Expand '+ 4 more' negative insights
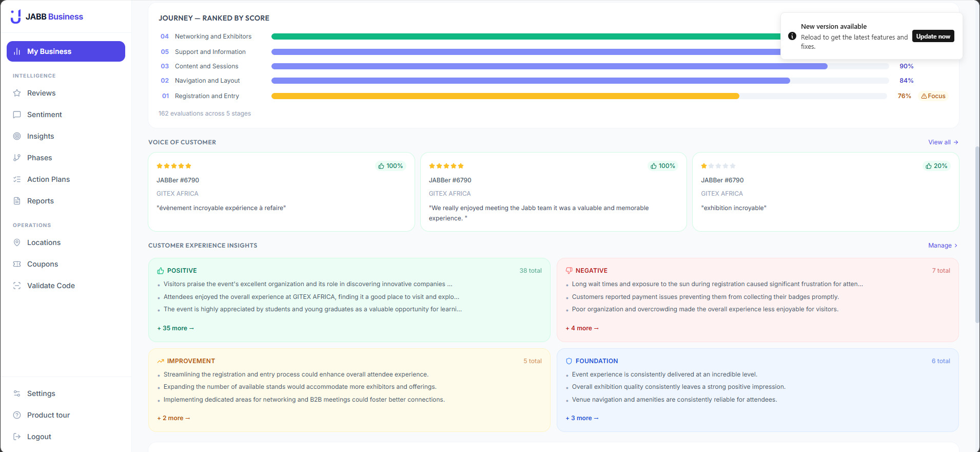 pos(582,328)
